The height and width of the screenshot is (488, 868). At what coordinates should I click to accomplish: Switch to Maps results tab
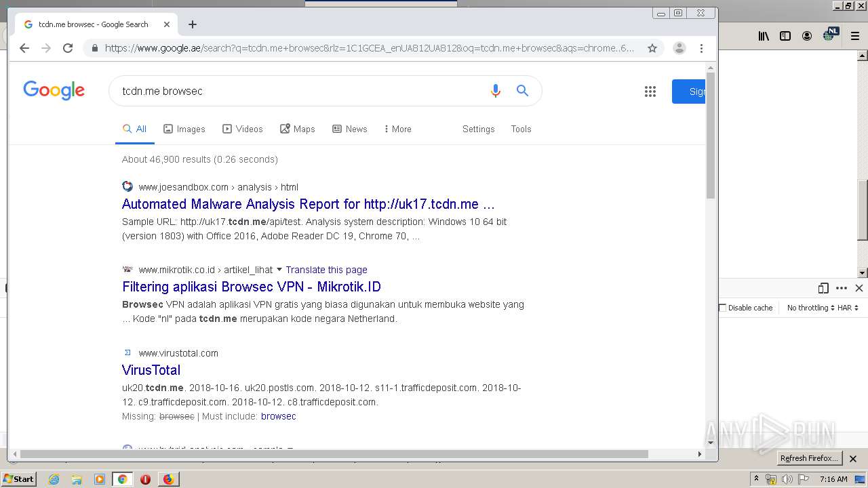click(298, 129)
